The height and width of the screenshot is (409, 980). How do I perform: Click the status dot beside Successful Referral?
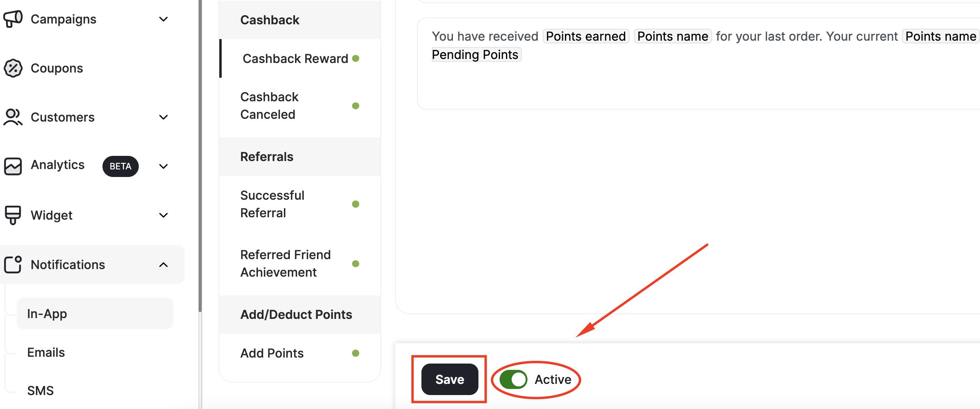point(356,204)
